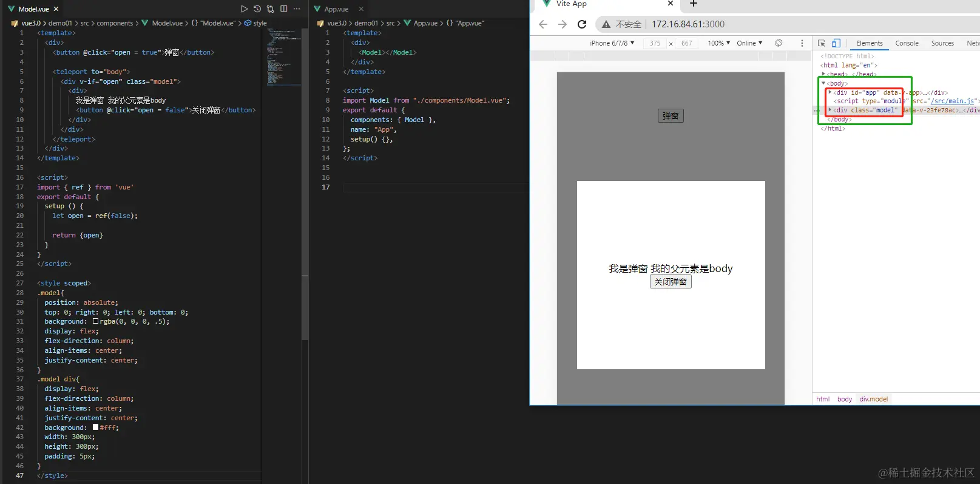The height and width of the screenshot is (484, 980).
Task: Open the iPhone 6/7/8 device dropdown
Action: click(612, 43)
